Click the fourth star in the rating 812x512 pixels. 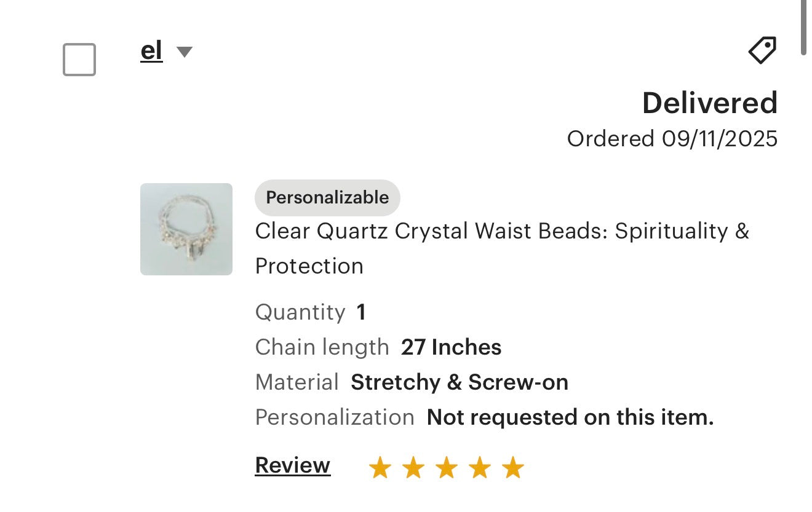pyautogui.click(x=480, y=467)
